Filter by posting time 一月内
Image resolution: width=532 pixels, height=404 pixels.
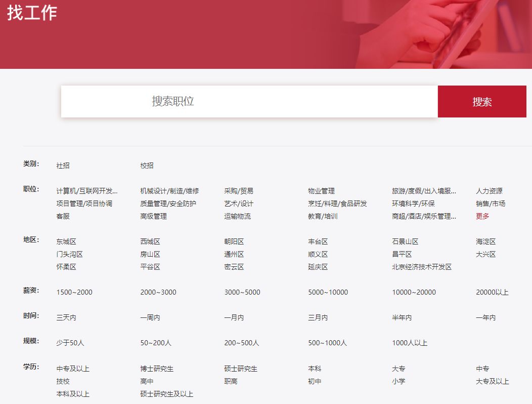234,317
